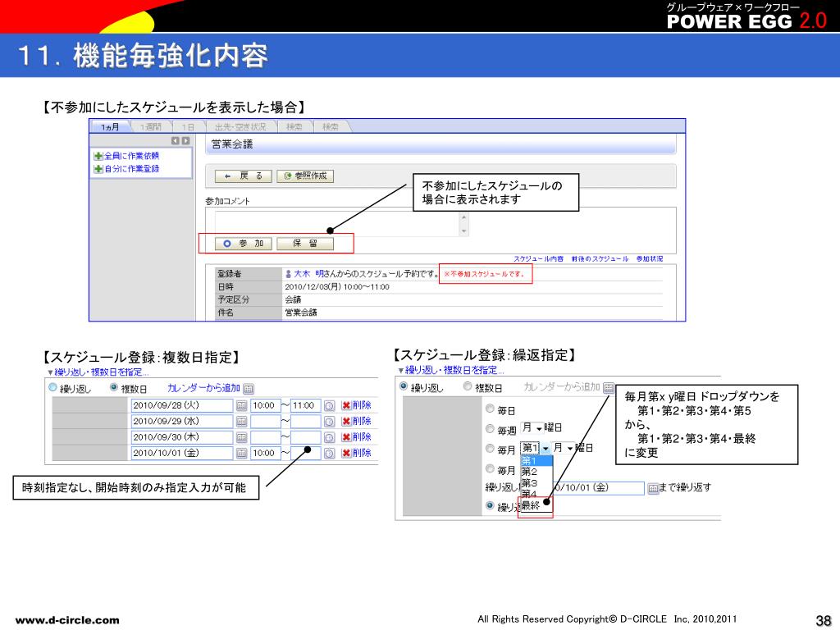This screenshot has width=840, height=630.
Task: Click the 参照作成 button
Action: pyautogui.click(x=305, y=176)
